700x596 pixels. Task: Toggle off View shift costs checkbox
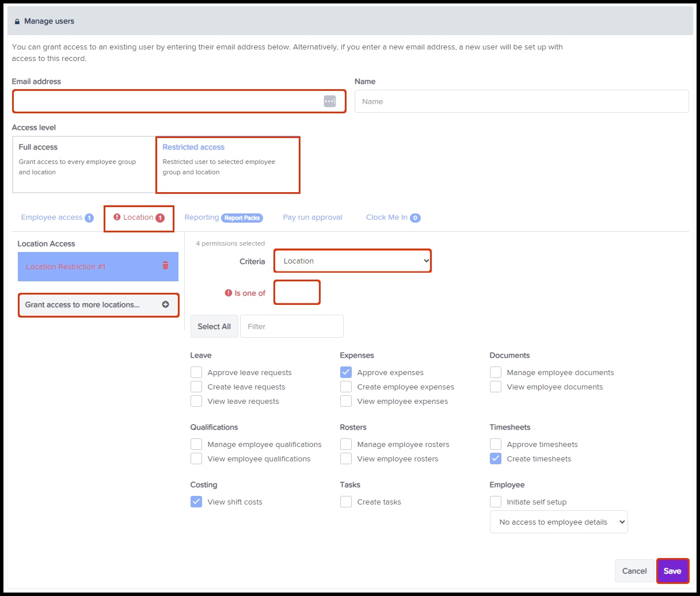tap(196, 502)
